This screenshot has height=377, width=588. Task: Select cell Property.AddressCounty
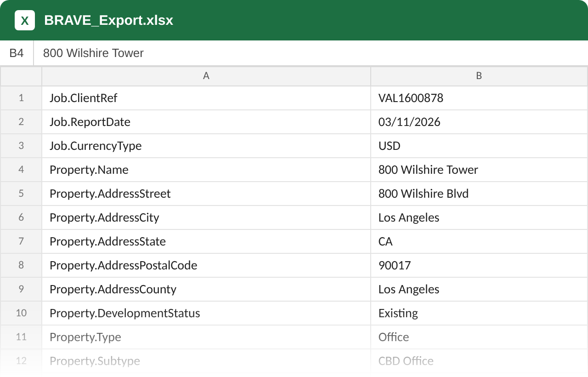coord(206,289)
